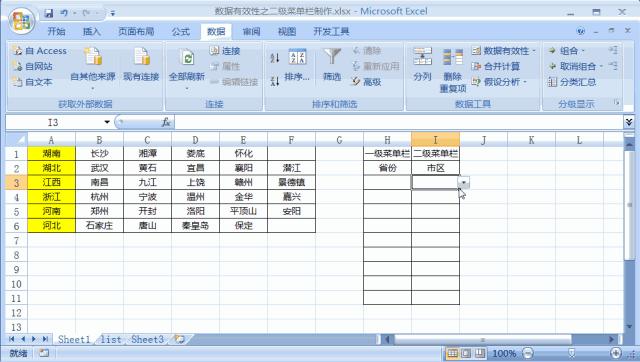Click the Select All corner button

[x=16, y=140]
